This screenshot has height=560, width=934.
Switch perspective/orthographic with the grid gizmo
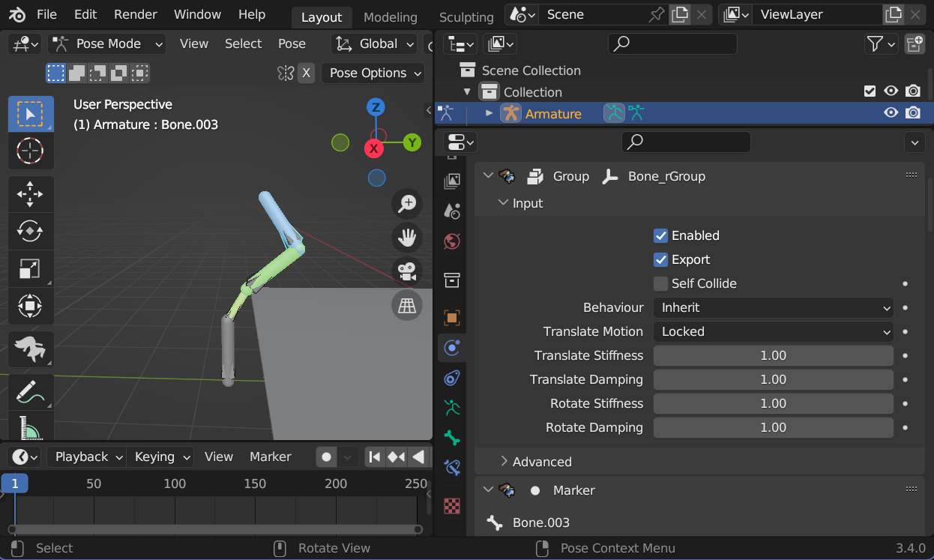tap(407, 306)
